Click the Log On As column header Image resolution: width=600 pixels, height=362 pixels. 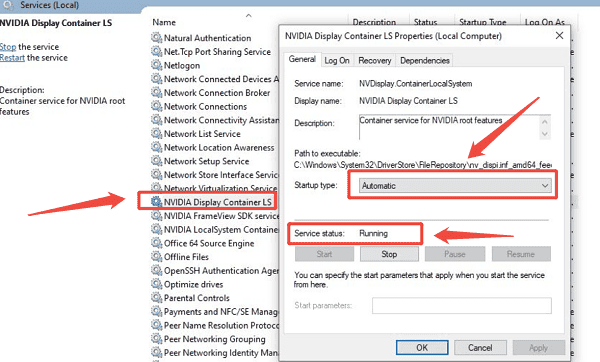[x=545, y=22]
